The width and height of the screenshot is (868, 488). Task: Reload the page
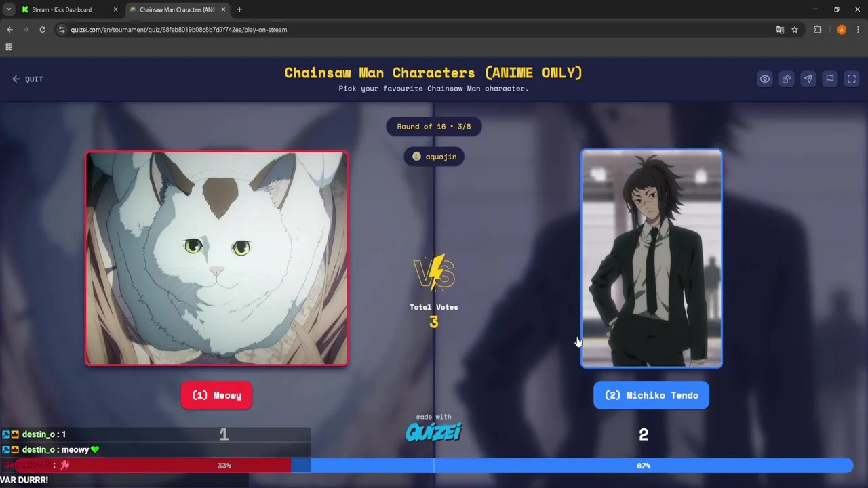(x=42, y=30)
